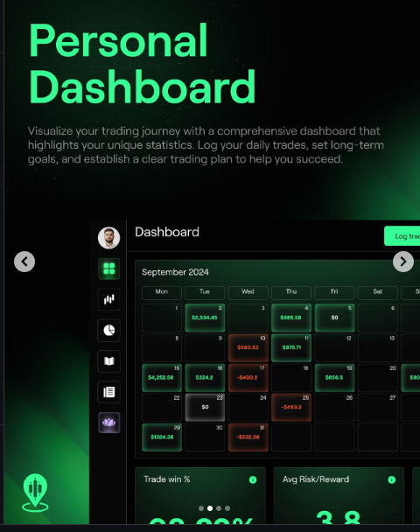Click the Sat column header
420x532 pixels.
coord(378,293)
